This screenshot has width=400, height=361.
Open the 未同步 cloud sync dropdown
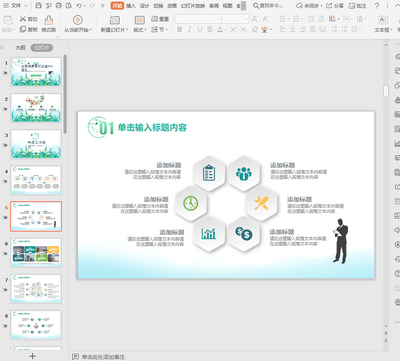pyautogui.click(x=309, y=6)
